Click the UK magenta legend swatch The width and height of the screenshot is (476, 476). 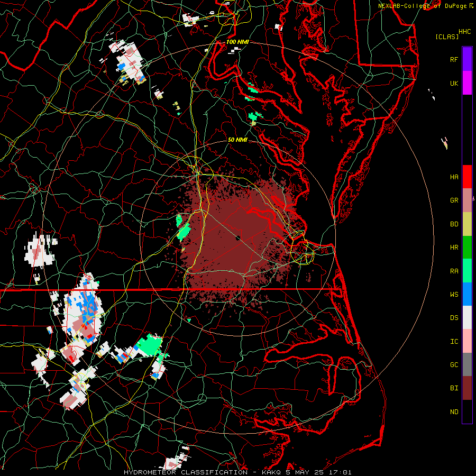[x=467, y=83]
